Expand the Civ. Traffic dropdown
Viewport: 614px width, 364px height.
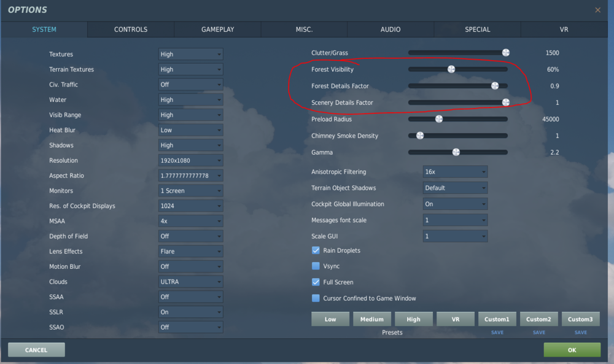pos(191,85)
